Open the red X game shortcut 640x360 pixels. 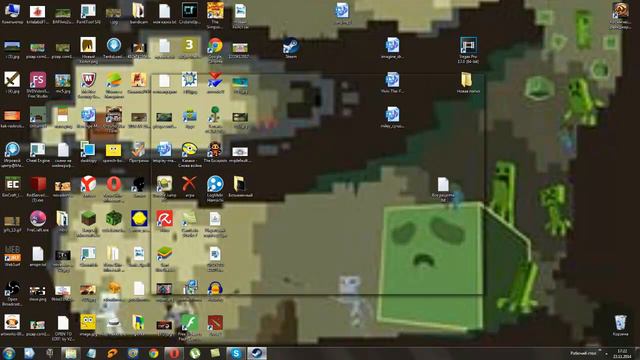click(x=189, y=184)
